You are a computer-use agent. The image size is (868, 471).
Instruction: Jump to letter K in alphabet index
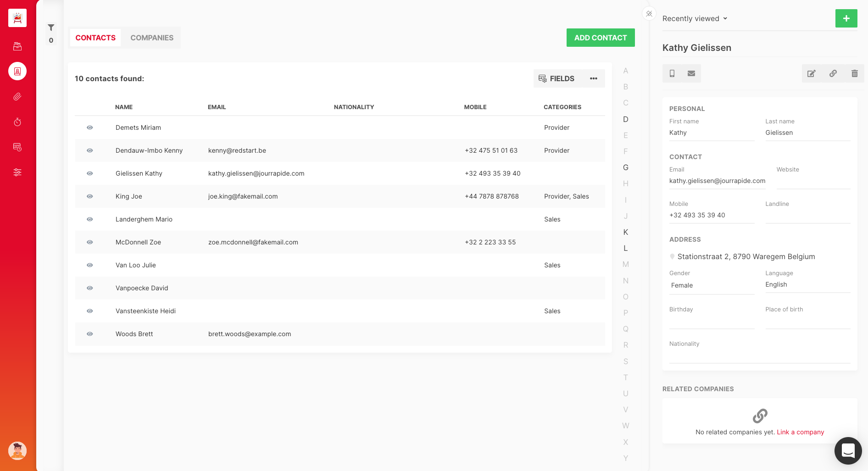(x=625, y=232)
